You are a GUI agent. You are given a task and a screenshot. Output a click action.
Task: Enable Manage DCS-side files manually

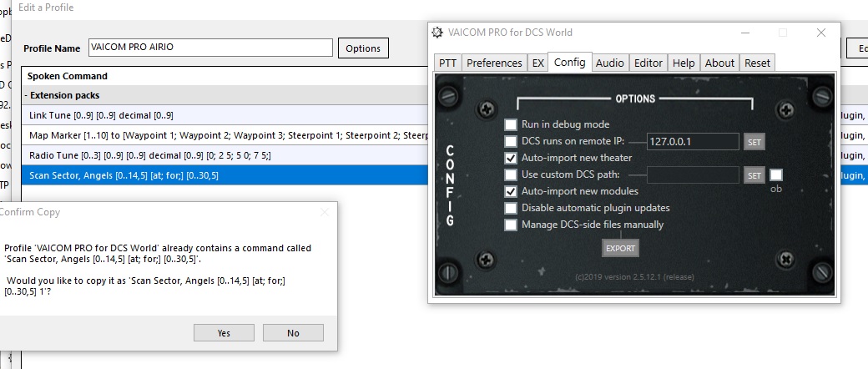pyautogui.click(x=511, y=225)
